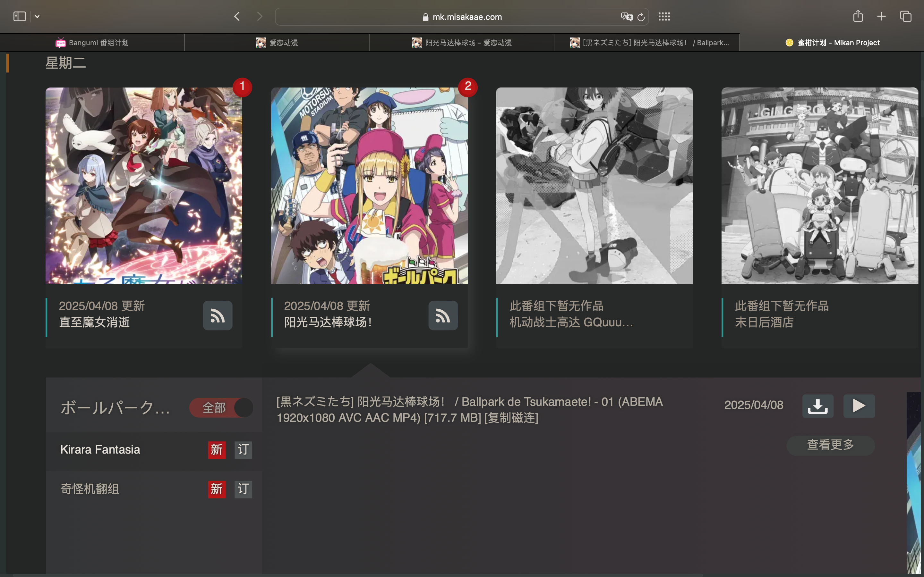
Task: Click RSS icon for 直至魔女消逝
Action: pos(217,316)
